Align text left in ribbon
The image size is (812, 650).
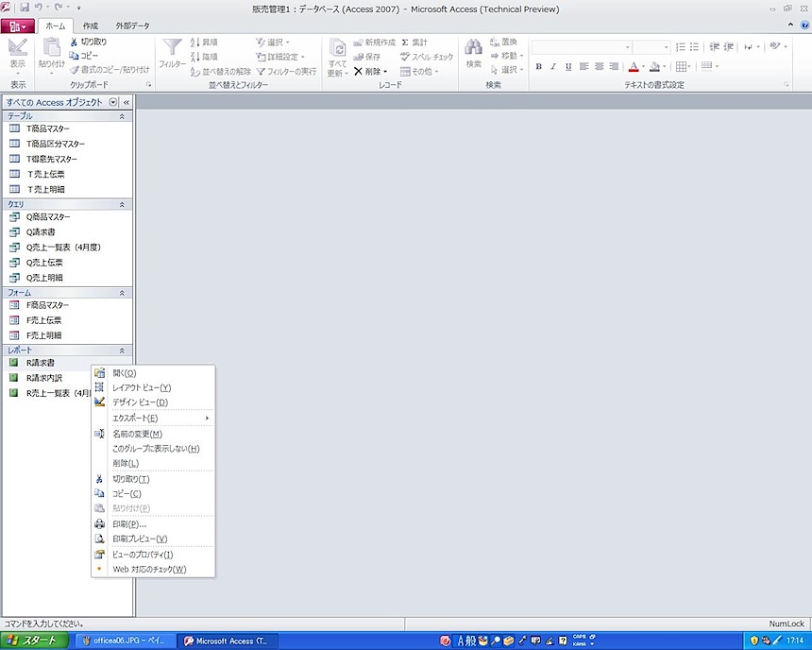pyautogui.click(x=584, y=66)
